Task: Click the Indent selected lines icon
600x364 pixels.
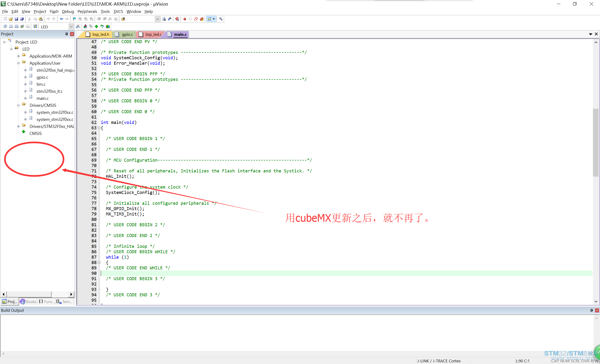Action: [x=99, y=19]
